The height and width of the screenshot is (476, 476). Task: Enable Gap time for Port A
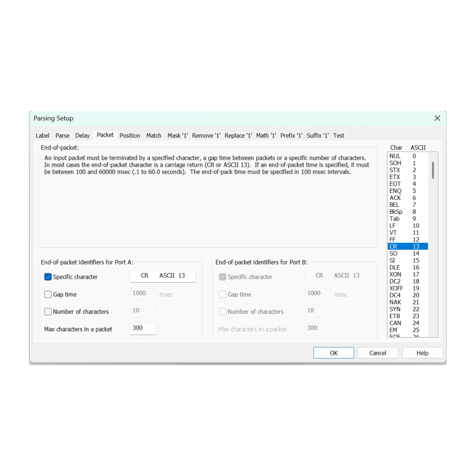click(48, 294)
